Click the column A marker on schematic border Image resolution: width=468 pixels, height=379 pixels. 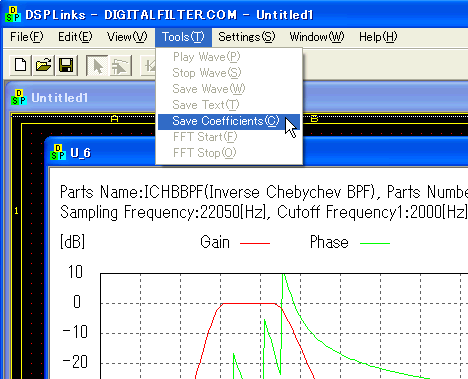coord(114,118)
